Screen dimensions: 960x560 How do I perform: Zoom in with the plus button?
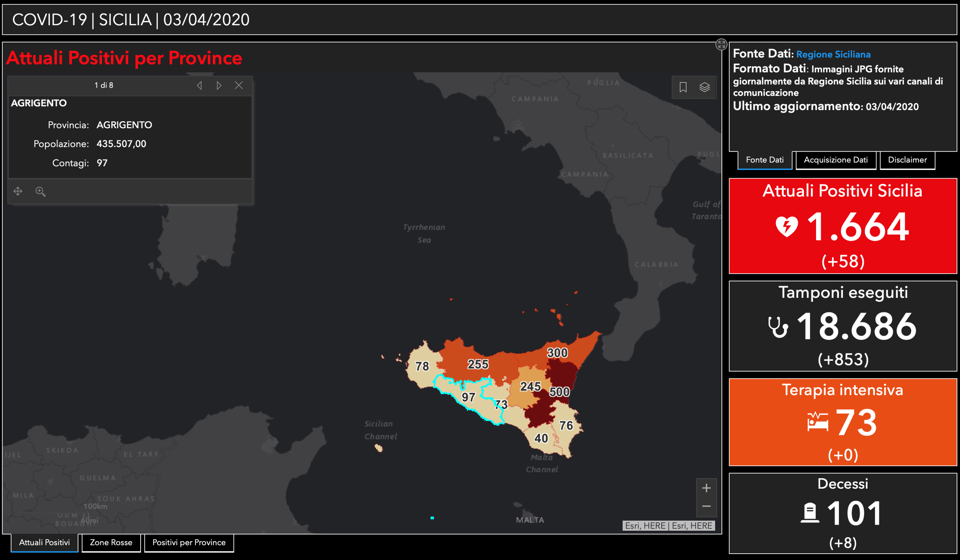coord(706,488)
